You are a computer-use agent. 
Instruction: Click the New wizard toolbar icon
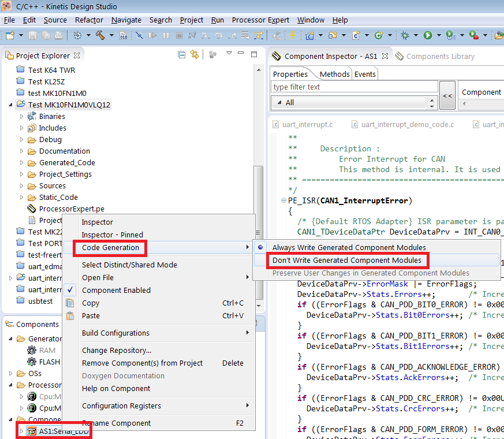tap(10, 35)
